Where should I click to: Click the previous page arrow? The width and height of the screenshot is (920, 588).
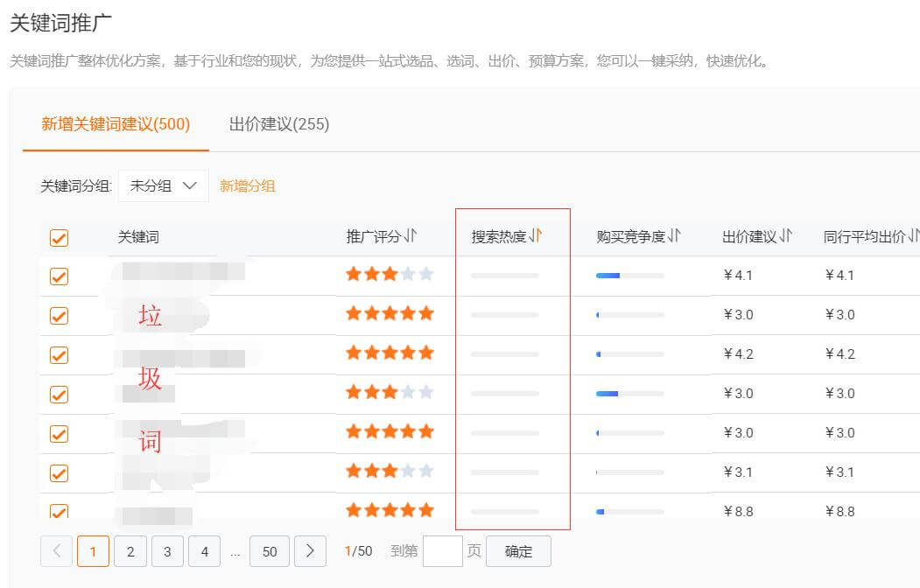(57, 551)
